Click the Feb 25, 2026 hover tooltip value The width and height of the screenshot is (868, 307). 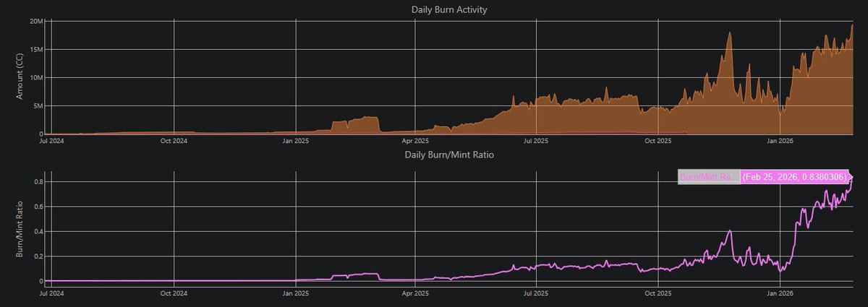click(x=794, y=177)
